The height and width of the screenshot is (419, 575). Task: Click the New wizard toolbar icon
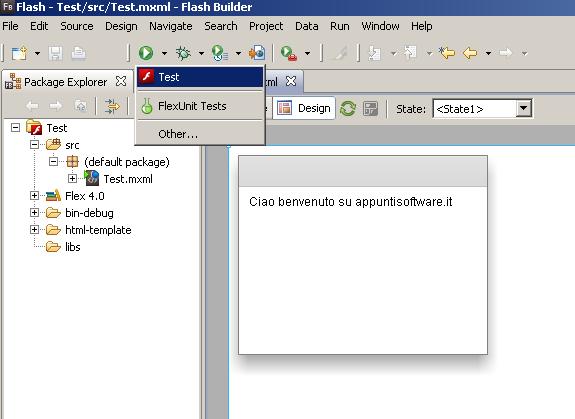[19, 54]
